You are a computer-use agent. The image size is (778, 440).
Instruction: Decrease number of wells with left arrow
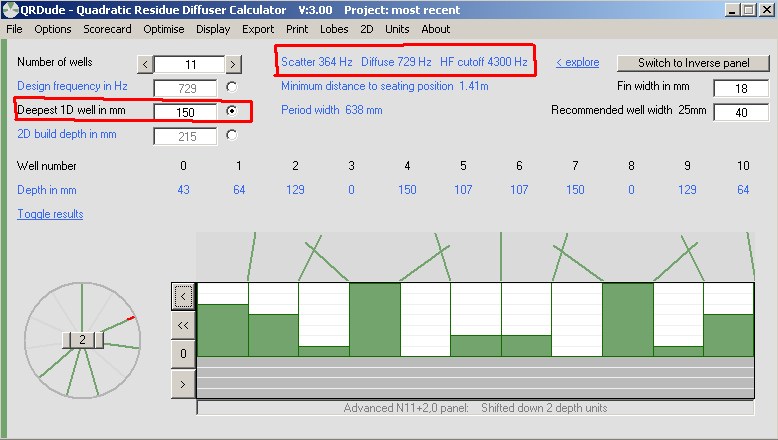[145, 64]
